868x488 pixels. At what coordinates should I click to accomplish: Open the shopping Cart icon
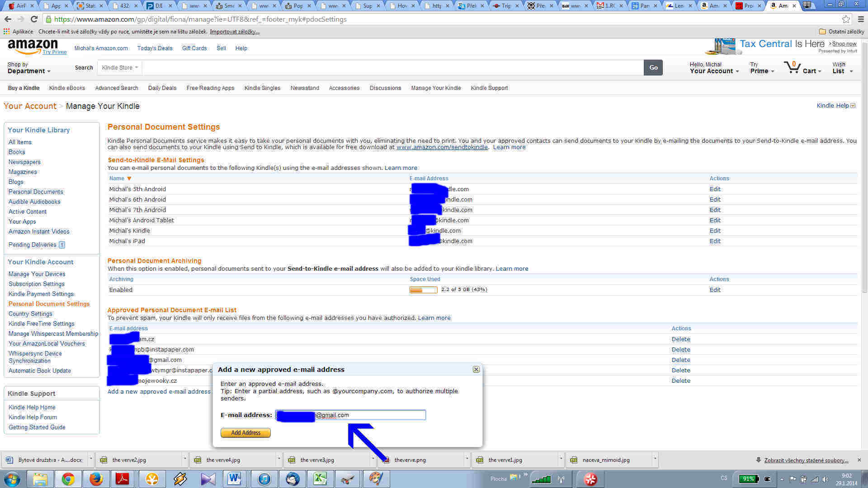tap(792, 67)
